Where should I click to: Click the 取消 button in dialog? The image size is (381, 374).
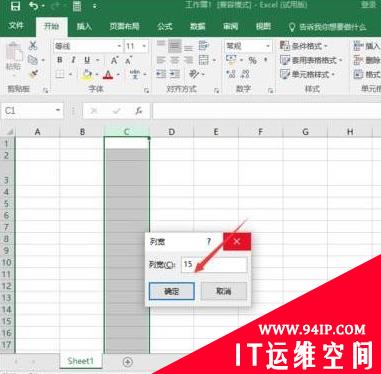224,291
